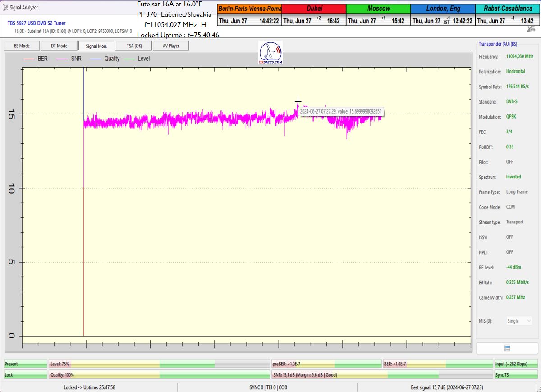Screen dimensions: 541x392
Task: Click the crosshair marker on the SNR graph
Action: 298,101
